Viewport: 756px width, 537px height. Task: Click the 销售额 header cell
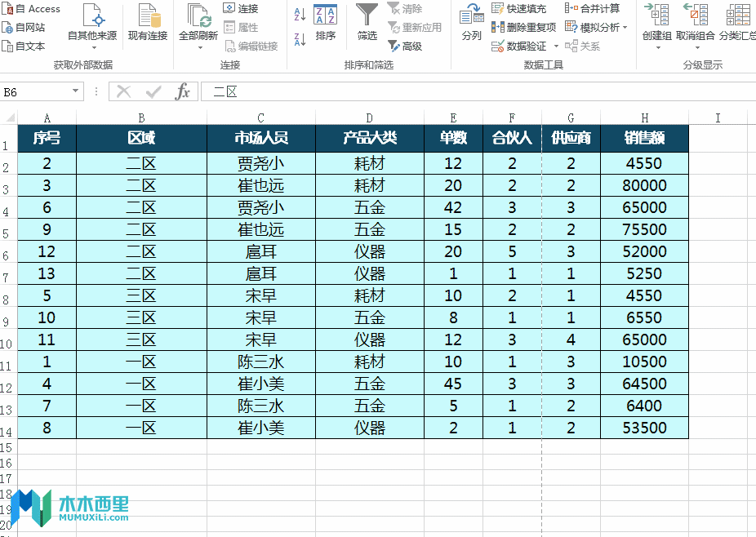tap(645, 139)
